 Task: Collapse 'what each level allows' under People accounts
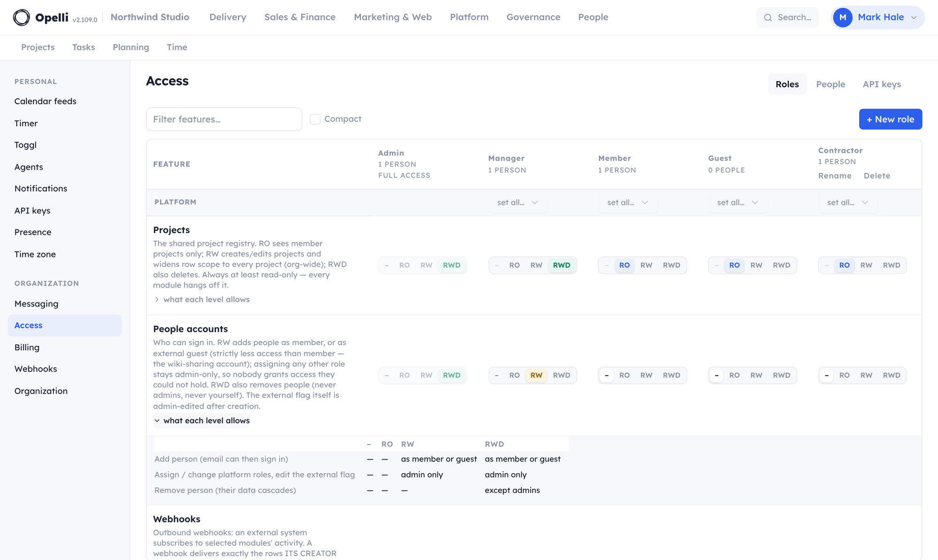[202, 421]
